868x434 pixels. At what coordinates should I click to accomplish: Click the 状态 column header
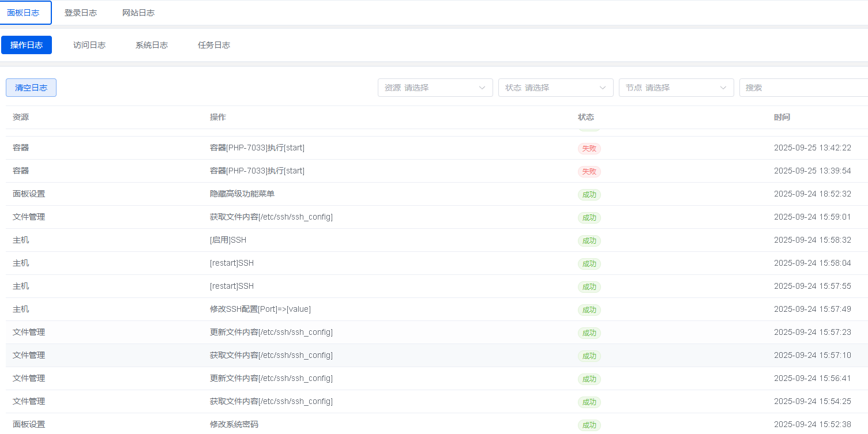pos(586,117)
